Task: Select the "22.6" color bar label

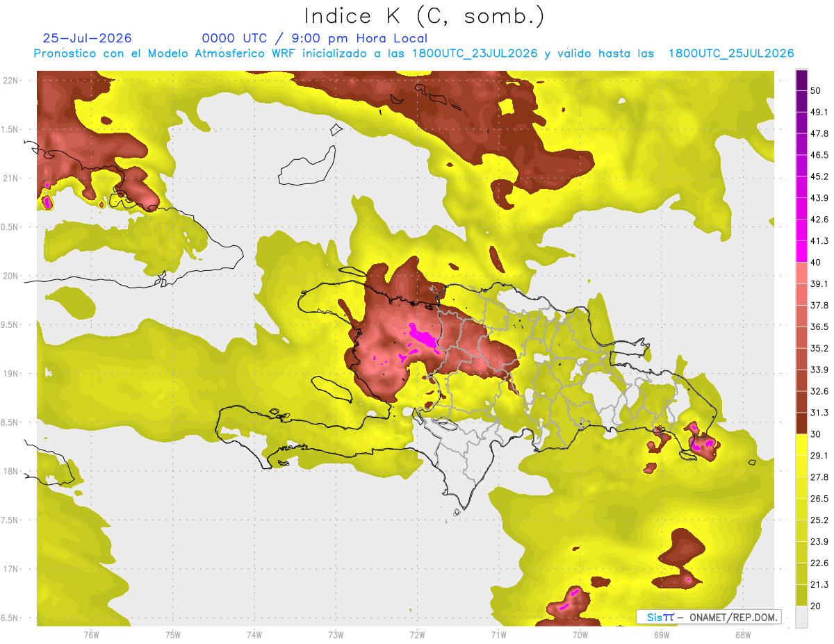Action: click(819, 563)
